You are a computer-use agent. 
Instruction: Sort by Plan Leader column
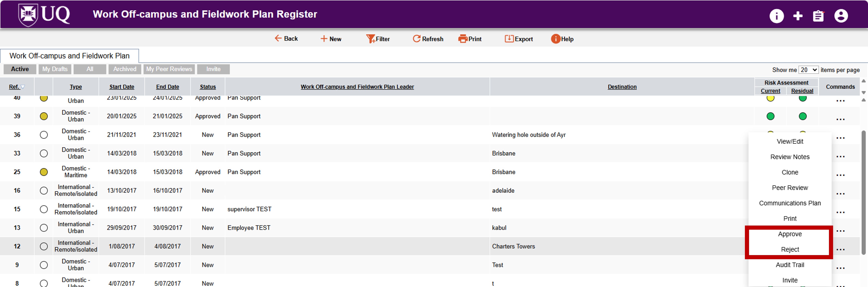point(357,87)
